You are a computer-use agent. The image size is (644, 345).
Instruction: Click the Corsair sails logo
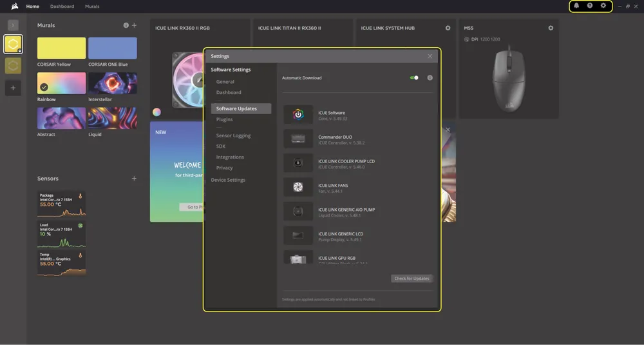[x=15, y=6]
